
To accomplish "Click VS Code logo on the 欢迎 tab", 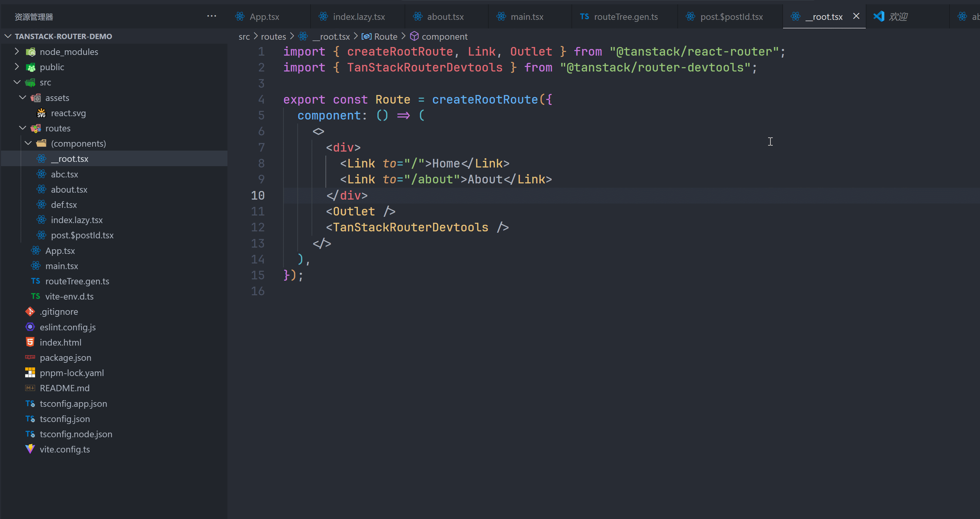I will point(878,17).
